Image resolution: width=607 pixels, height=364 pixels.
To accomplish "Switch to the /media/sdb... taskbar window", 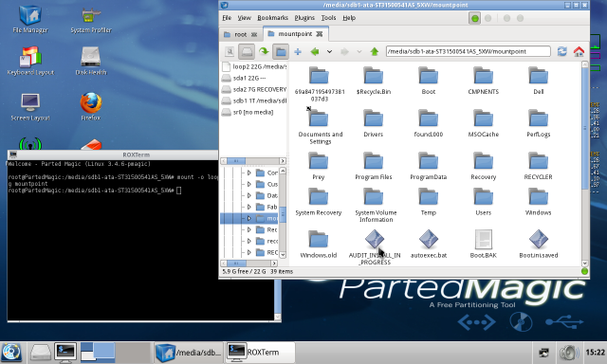I will (189, 353).
